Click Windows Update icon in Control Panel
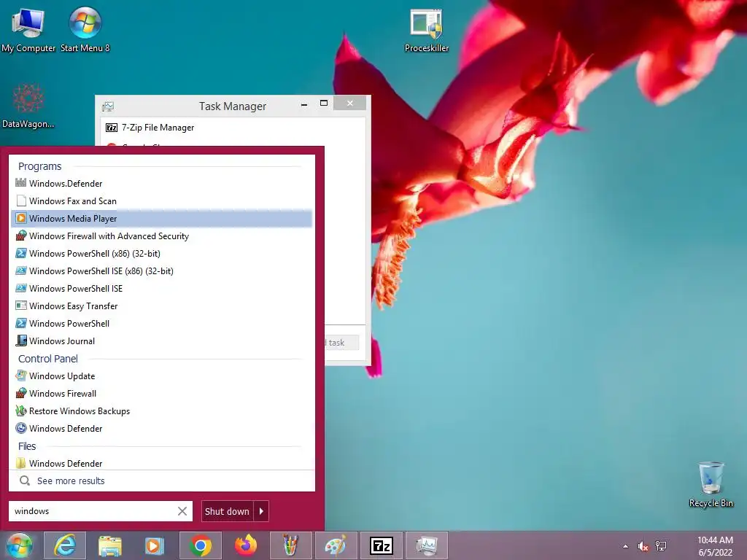This screenshot has height=560, width=747. [21, 376]
